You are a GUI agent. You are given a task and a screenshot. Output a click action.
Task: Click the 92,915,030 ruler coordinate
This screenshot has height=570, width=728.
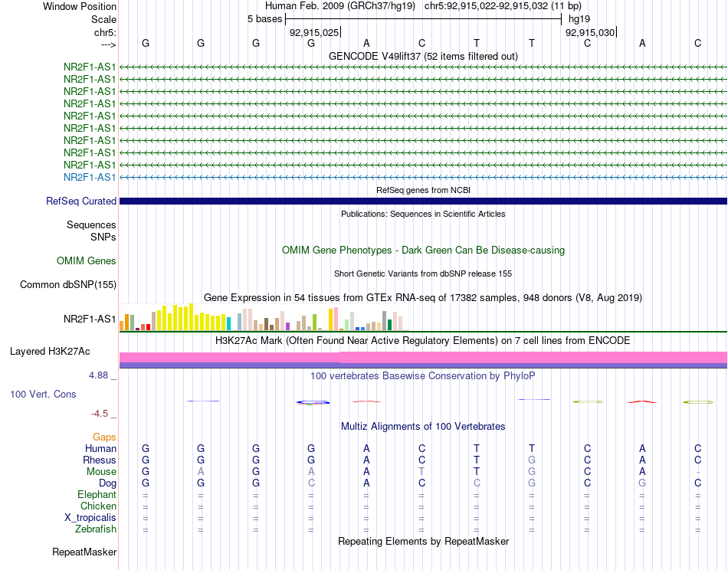point(590,32)
